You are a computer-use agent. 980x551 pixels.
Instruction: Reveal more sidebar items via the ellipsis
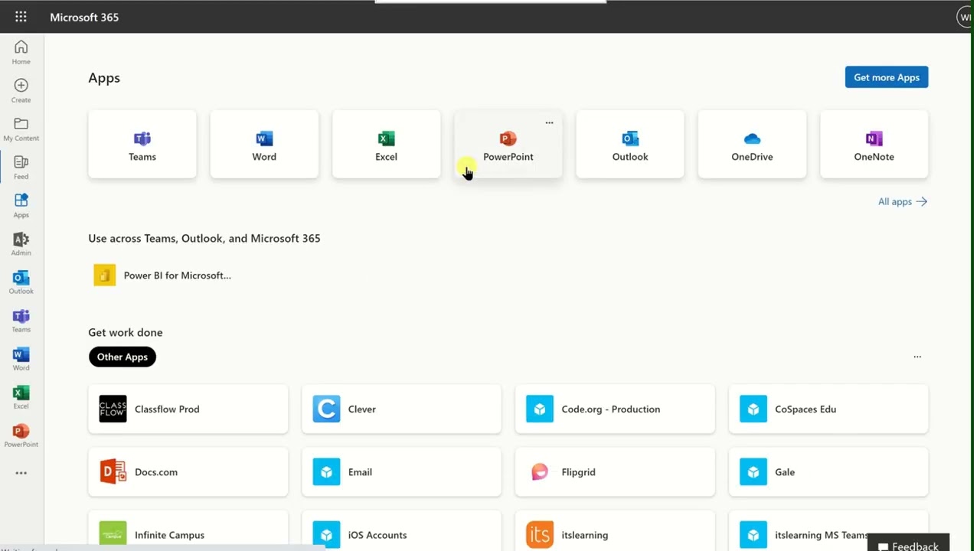point(21,472)
